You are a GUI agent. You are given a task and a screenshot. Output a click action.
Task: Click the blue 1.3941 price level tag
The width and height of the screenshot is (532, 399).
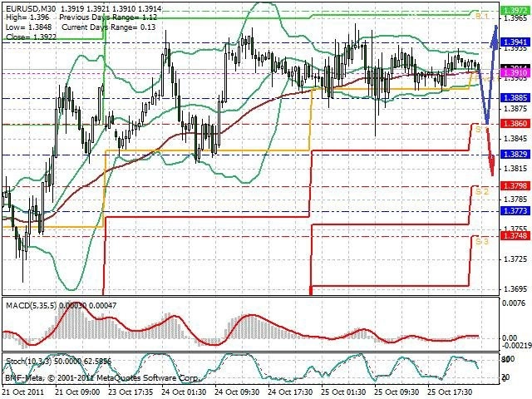pyautogui.click(x=515, y=42)
